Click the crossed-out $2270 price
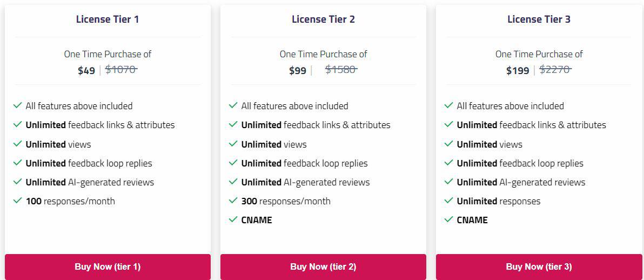Screen dimensions: 644x280 (555, 69)
